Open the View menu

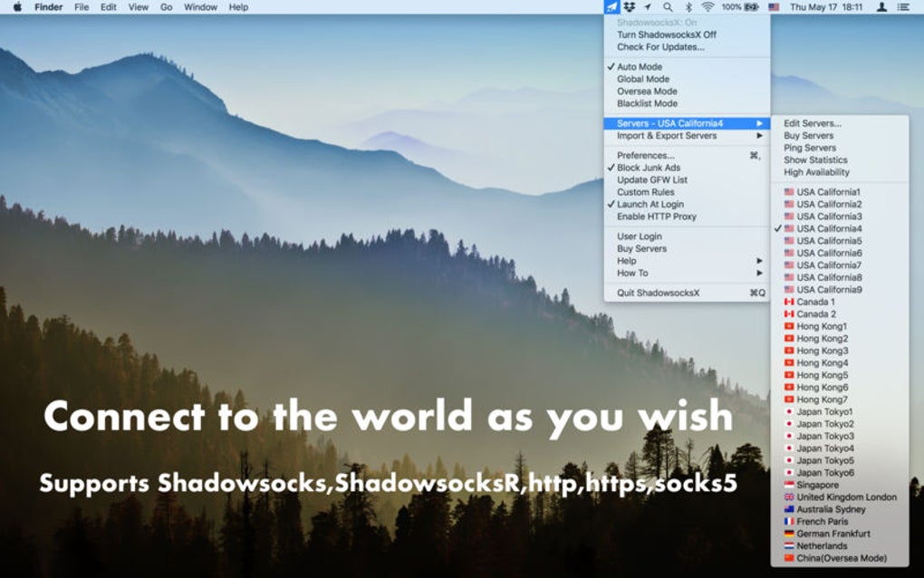pos(139,7)
